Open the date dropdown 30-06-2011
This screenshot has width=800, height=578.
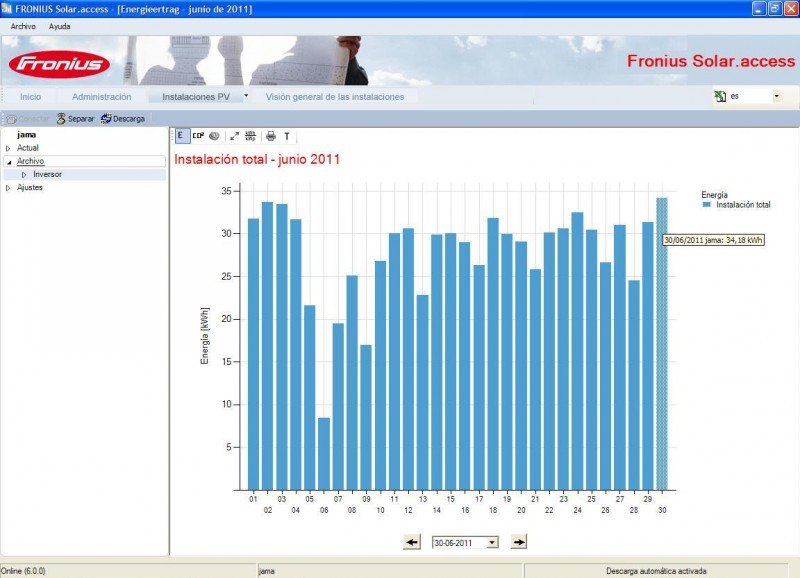point(492,543)
